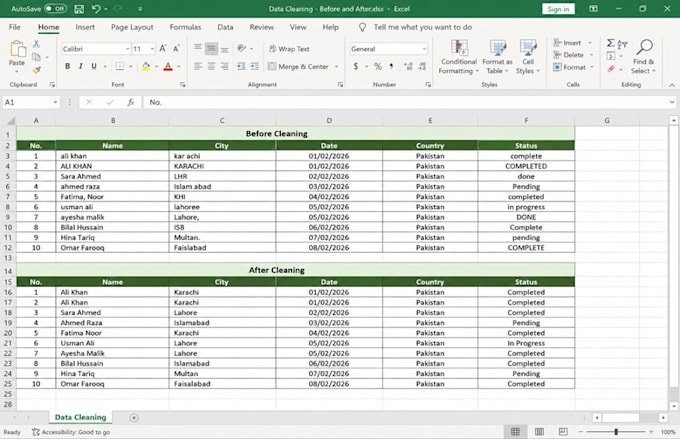
Task: Click the AutoSum sigma icon
Action: point(610,43)
